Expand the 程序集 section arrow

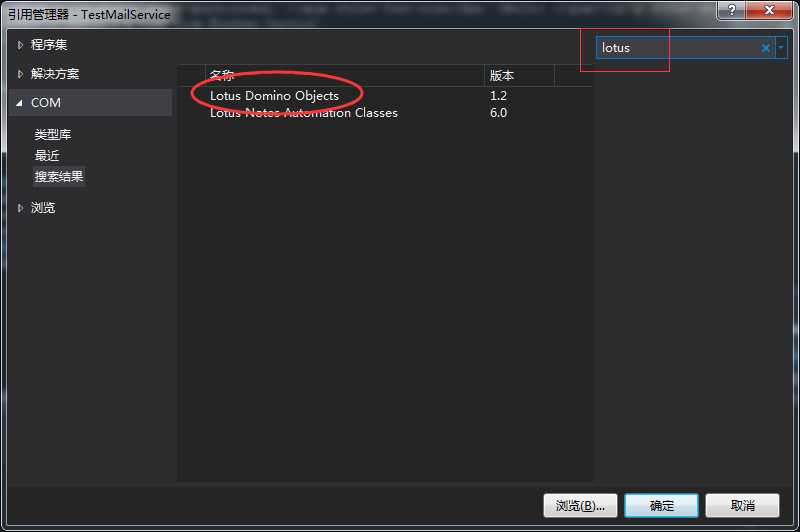click(20, 45)
